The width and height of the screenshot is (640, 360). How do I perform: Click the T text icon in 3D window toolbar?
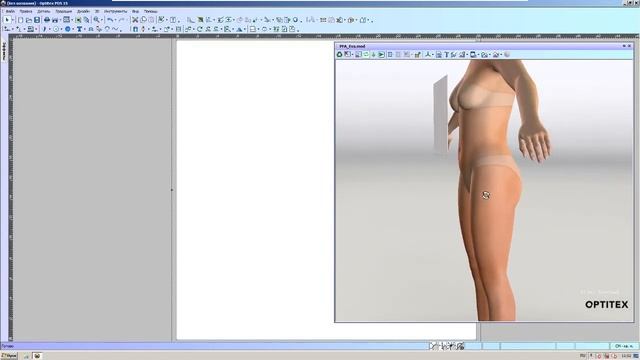[x=446, y=54]
